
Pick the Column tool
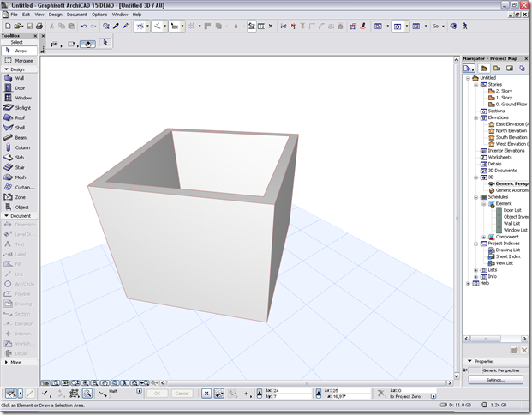pos(20,147)
